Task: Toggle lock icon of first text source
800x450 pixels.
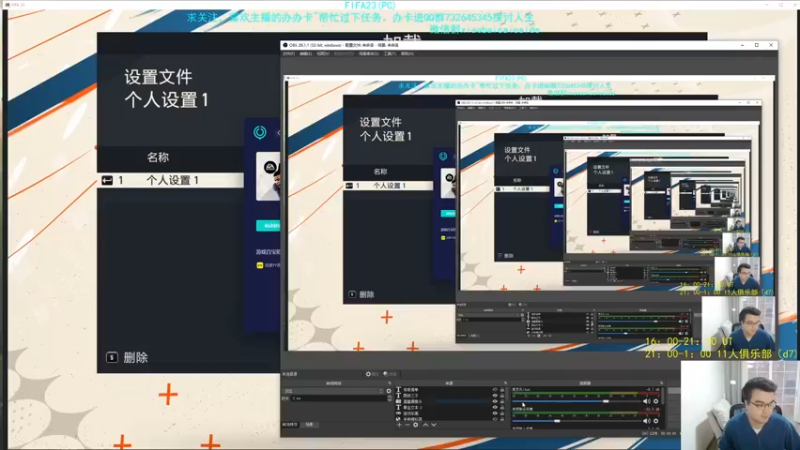Action: pyautogui.click(x=502, y=389)
